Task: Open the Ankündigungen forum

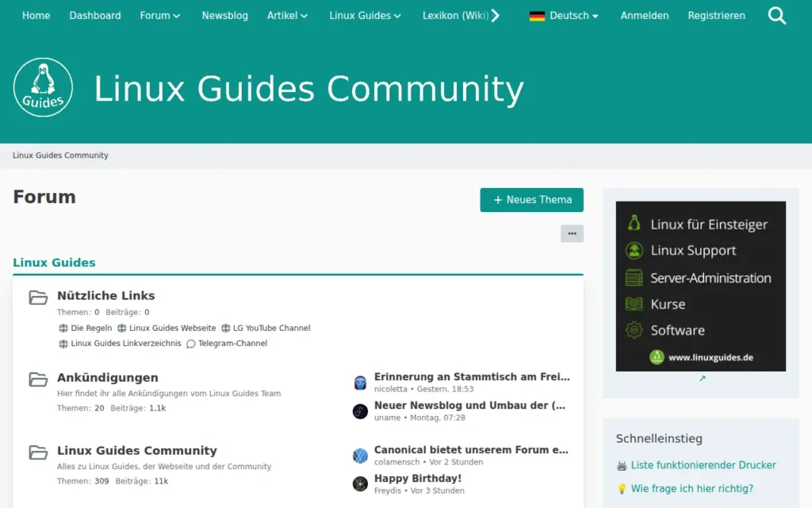Action: (108, 377)
